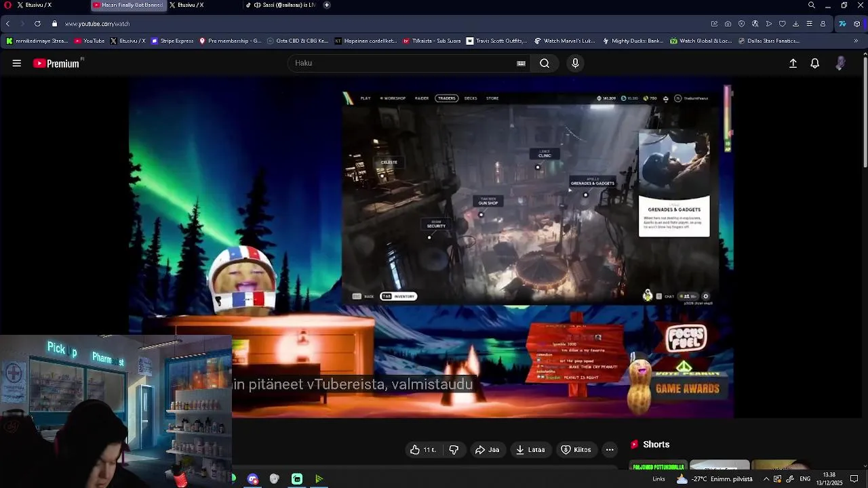Select the Gun Shop trader marker
868x488 pixels.
(x=488, y=203)
